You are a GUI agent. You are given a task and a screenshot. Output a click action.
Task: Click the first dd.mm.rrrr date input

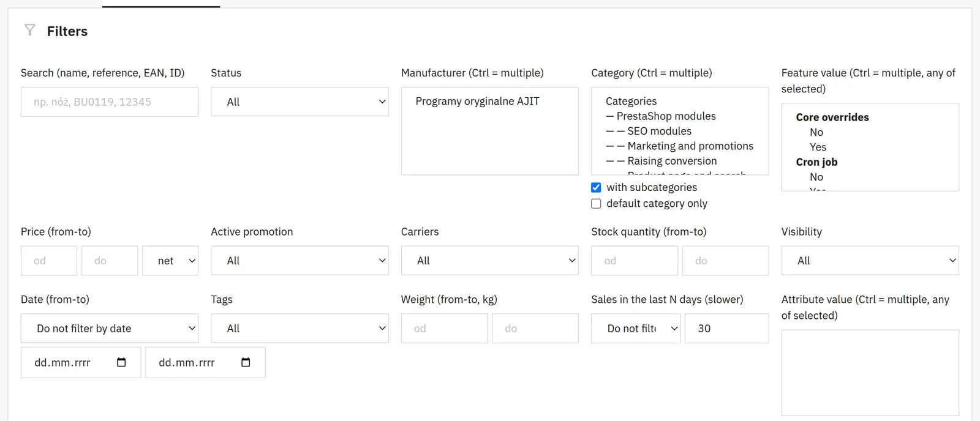click(81, 362)
